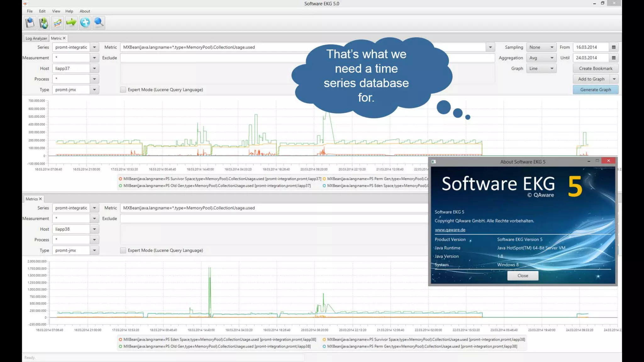Click the magnifying glass toolbar icon
Viewport: 644px width, 362px height.
(x=99, y=23)
